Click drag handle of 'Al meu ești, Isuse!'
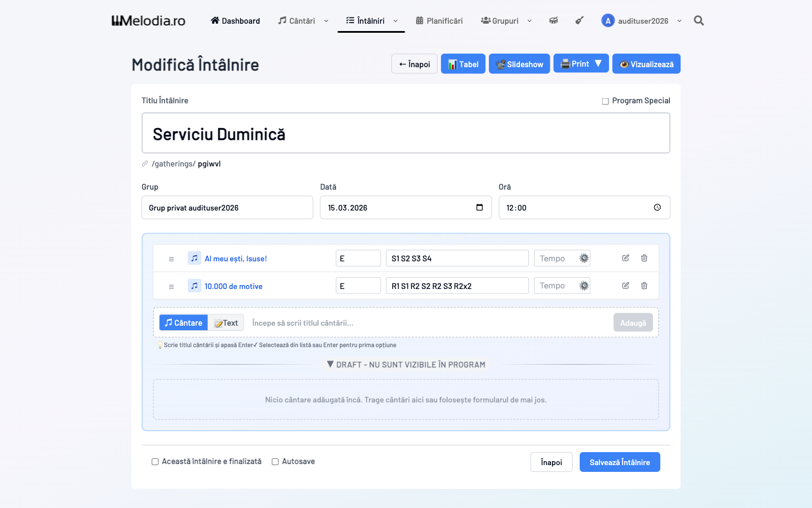The image size is (812, 508). tap(171, 259)
